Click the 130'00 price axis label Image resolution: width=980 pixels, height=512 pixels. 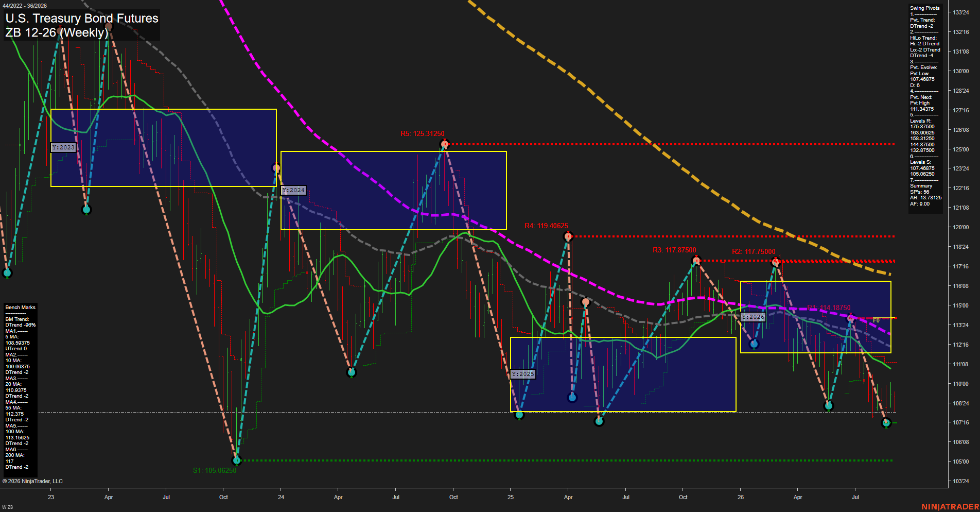961,71
